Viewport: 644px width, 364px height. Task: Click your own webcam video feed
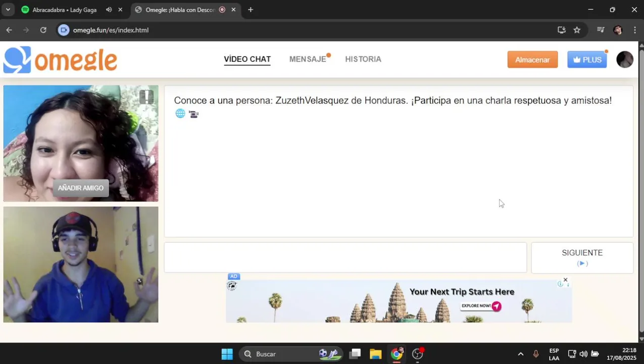click(81, 264)
